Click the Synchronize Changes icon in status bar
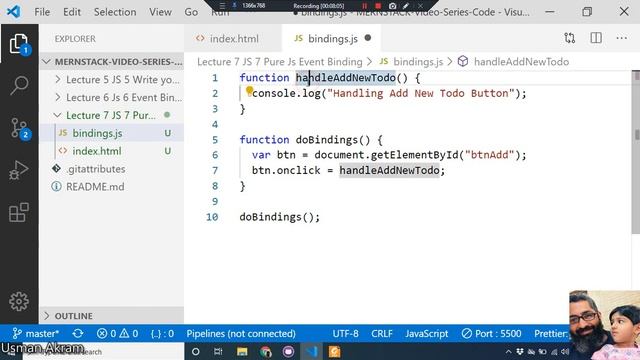Screen dimensions: 640x360 (78, 333)
